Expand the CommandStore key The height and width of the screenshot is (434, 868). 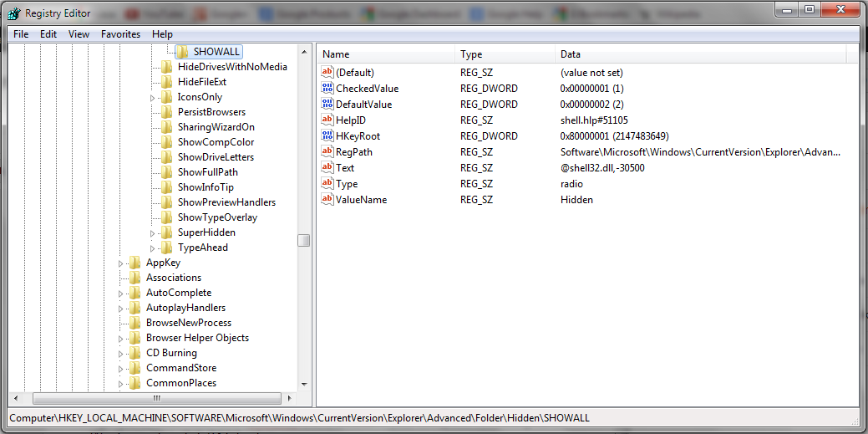120,369
